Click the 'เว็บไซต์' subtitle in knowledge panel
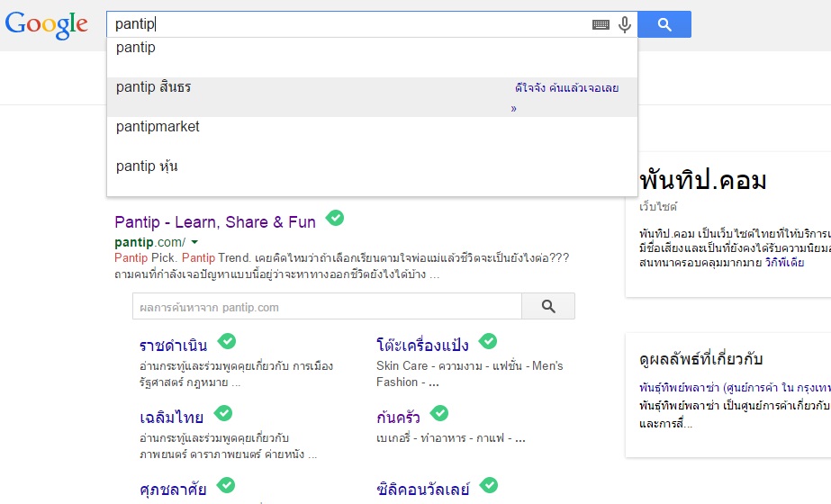Screen dimensions: 831x504 click(658, 207)
